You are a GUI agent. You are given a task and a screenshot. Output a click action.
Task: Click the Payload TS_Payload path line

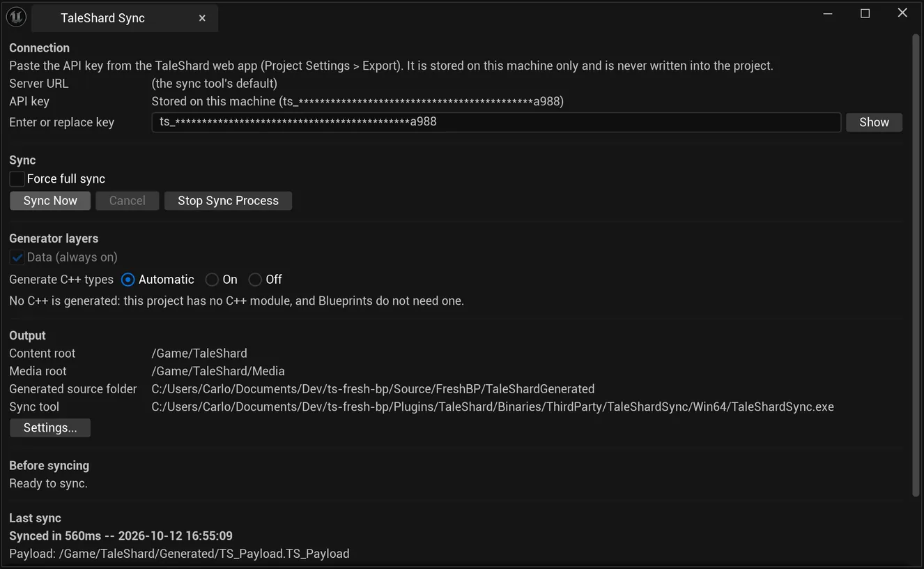click(179, 554)
